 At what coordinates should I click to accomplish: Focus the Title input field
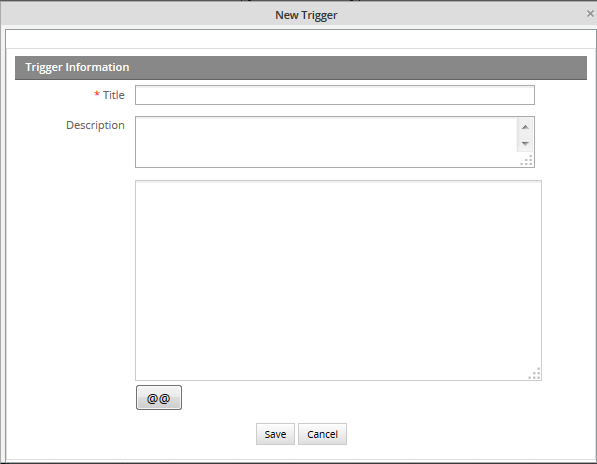point(335,95)
